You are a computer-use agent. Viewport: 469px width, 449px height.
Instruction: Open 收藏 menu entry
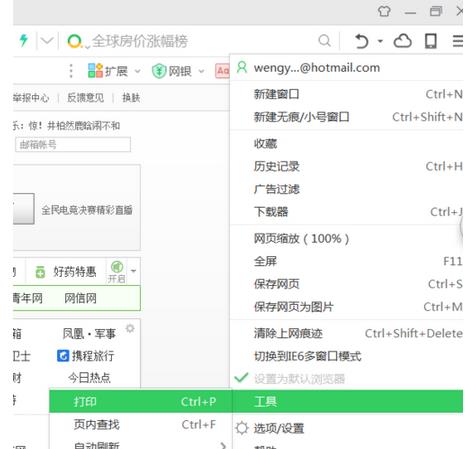click(x=347, y=144)
